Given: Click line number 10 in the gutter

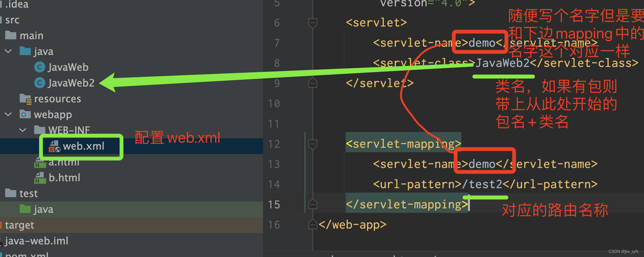Looking at the screenshot, I should click(x=274, y=104).
